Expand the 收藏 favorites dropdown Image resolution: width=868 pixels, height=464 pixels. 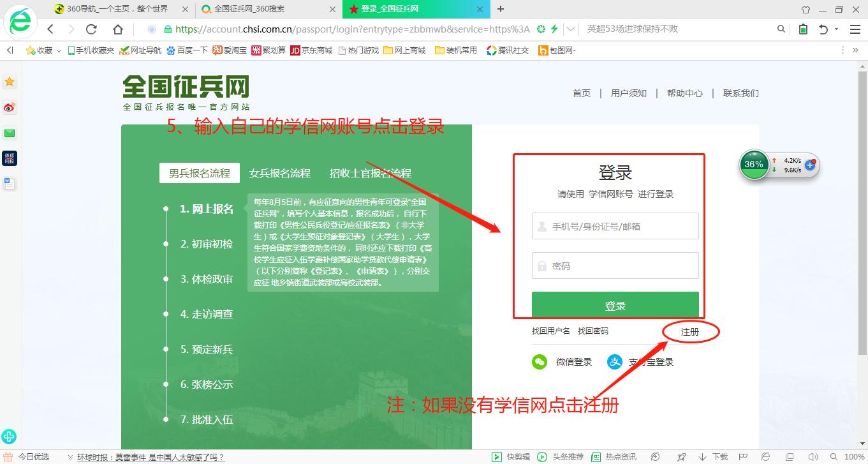click(x=59, y=50)
